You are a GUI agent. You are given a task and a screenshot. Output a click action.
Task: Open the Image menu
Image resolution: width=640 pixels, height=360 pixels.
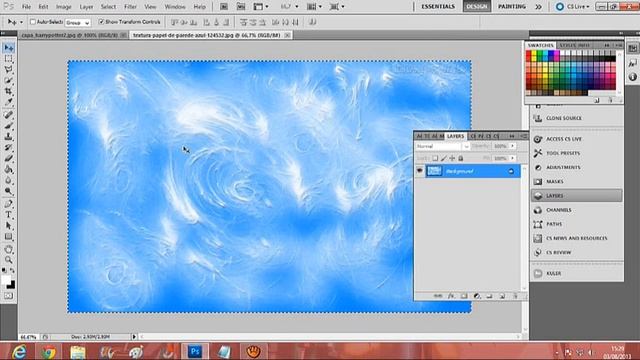pyautogui.click(x=64, y=7)
